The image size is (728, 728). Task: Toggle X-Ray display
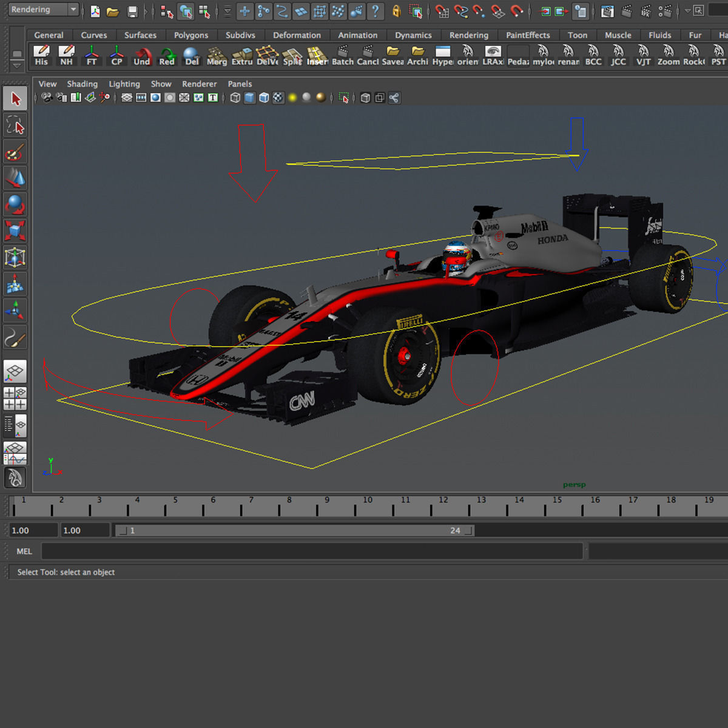365,98
